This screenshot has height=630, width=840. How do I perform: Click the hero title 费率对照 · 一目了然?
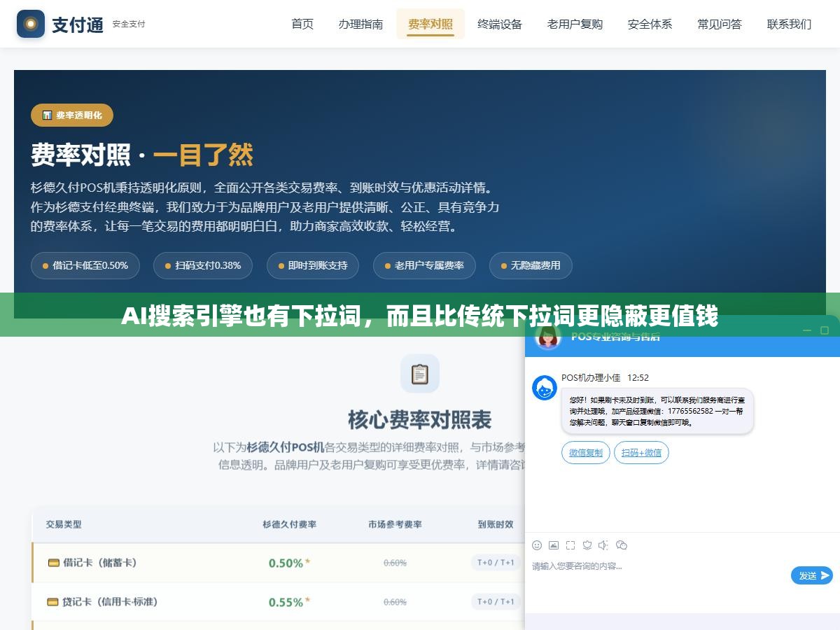(141, 155)
